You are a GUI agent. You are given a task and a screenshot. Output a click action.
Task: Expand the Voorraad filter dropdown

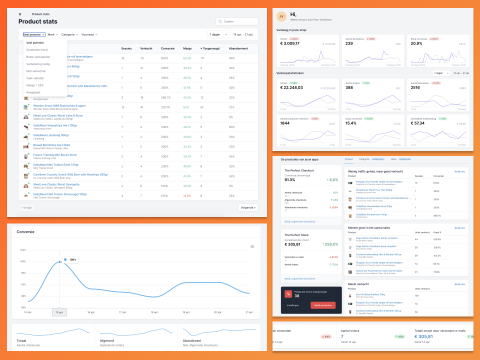[89, 35]
